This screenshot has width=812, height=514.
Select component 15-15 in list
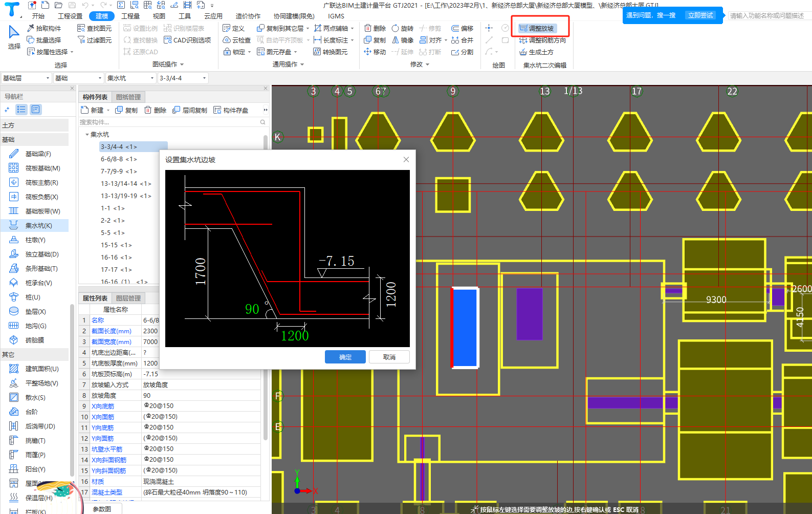[116, 245]
